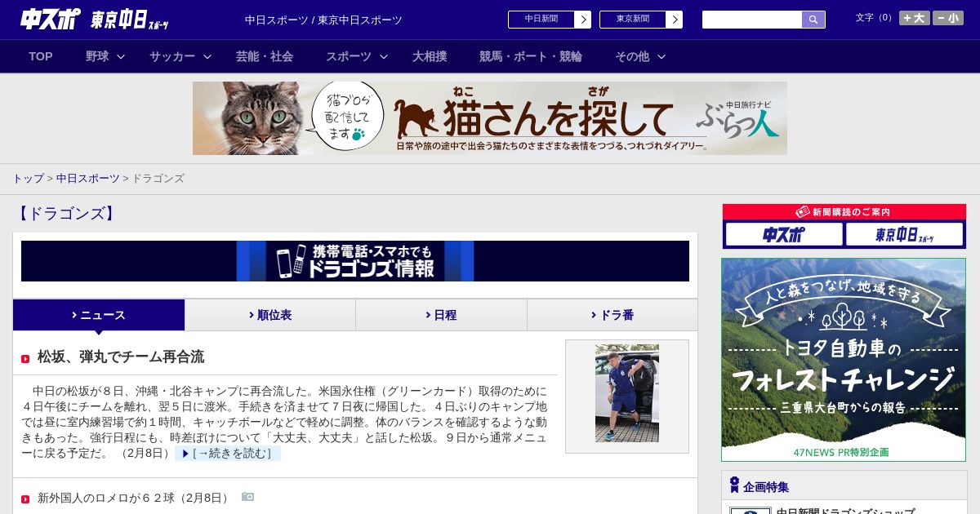This screenshot has width=980, height=514.
Task: Open the 東京中日スポーツ subscription button in sidebar
Action: (905, 235)
